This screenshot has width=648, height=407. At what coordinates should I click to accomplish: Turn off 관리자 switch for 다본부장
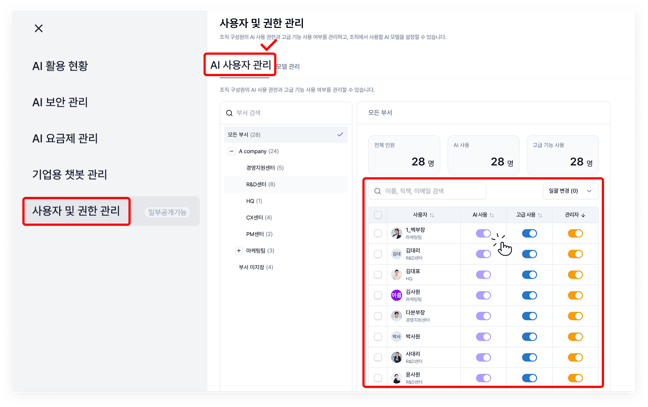point(575,316)
